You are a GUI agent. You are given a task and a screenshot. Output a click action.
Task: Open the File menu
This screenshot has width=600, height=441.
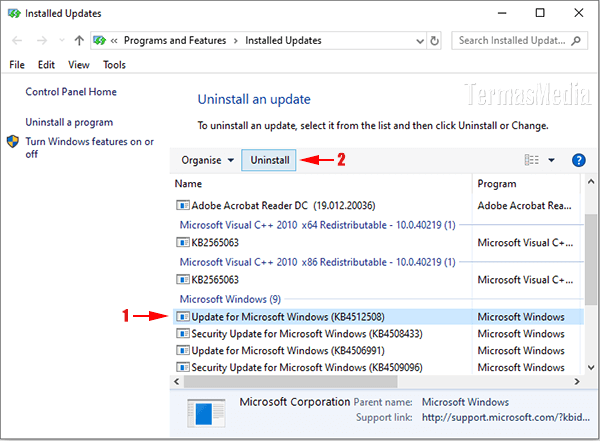pos(17,65)
